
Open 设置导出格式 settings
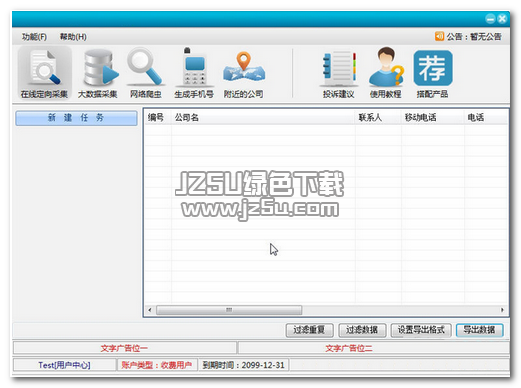point(421,330)
